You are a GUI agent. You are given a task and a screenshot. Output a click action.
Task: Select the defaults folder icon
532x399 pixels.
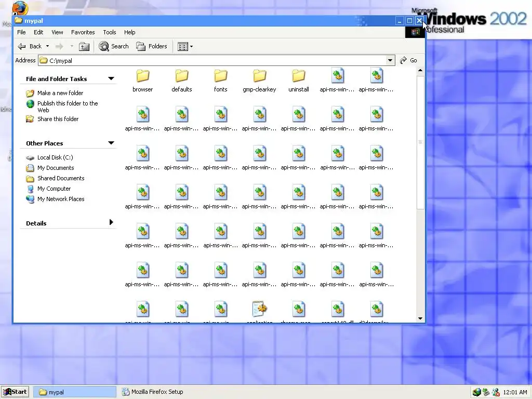181,76
